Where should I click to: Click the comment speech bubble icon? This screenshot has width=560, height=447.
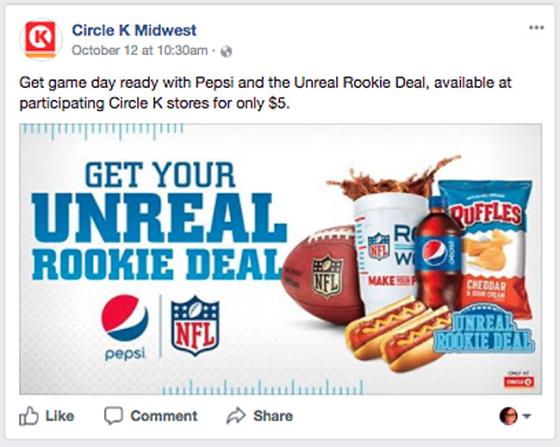pos(114,416)
